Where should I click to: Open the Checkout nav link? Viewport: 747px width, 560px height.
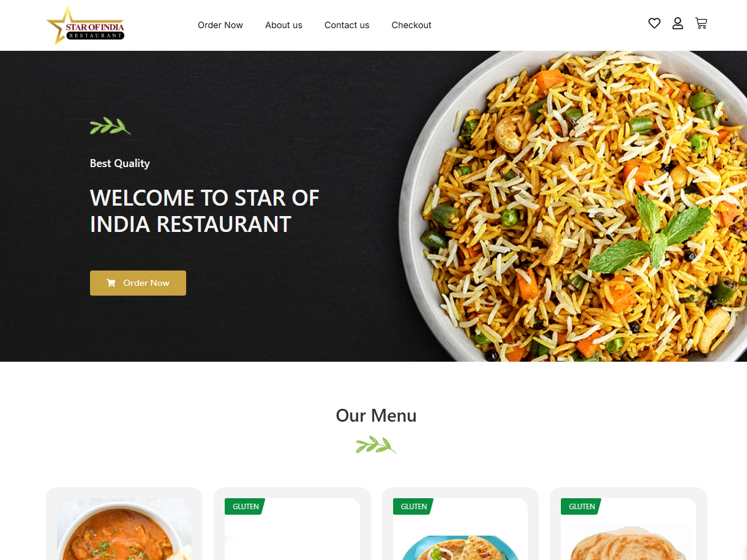411,25
